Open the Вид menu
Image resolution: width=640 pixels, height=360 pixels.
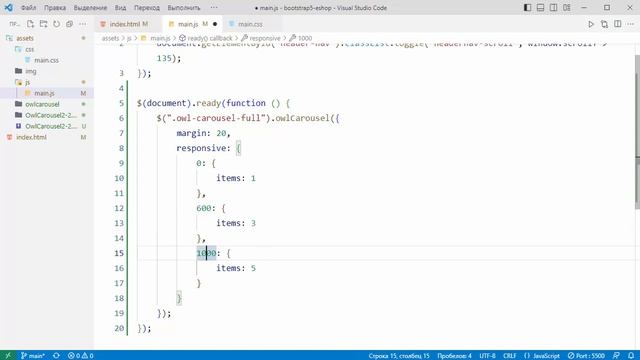point(120,8)
